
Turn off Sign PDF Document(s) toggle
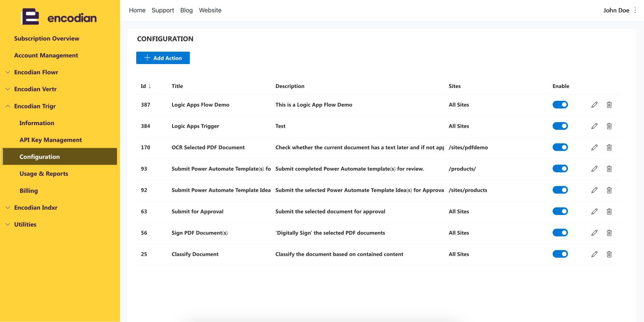pos(560,233)
